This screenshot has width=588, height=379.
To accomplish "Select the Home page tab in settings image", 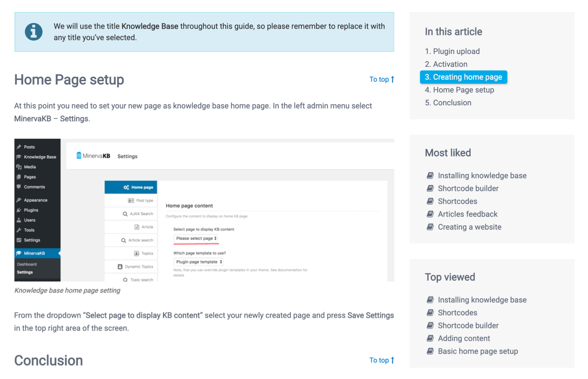I will [131, 187].
